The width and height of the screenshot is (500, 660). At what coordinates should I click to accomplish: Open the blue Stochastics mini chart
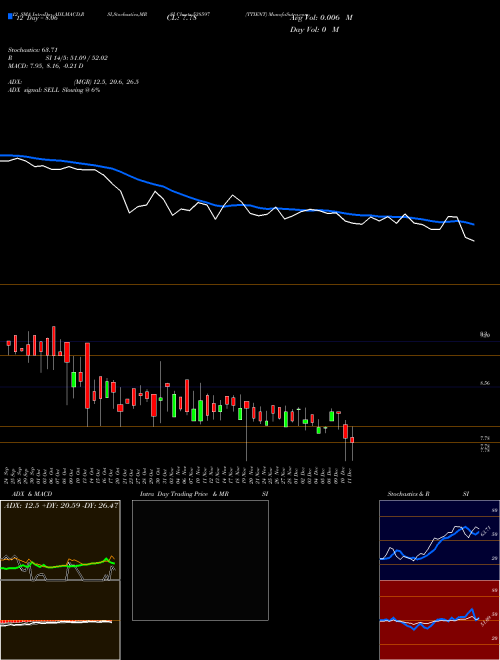click(439, 540)
